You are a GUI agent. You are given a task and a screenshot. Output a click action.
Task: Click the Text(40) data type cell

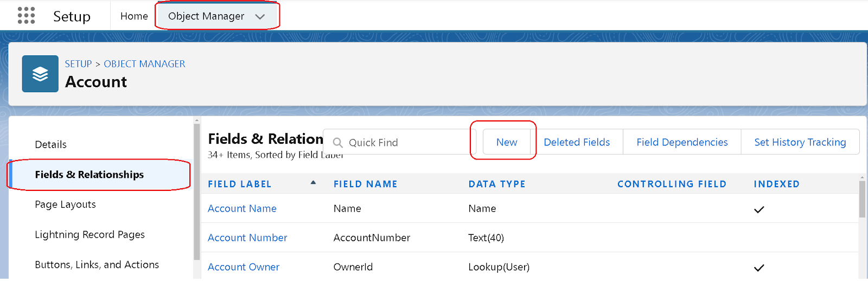click(x=486, y=238)
